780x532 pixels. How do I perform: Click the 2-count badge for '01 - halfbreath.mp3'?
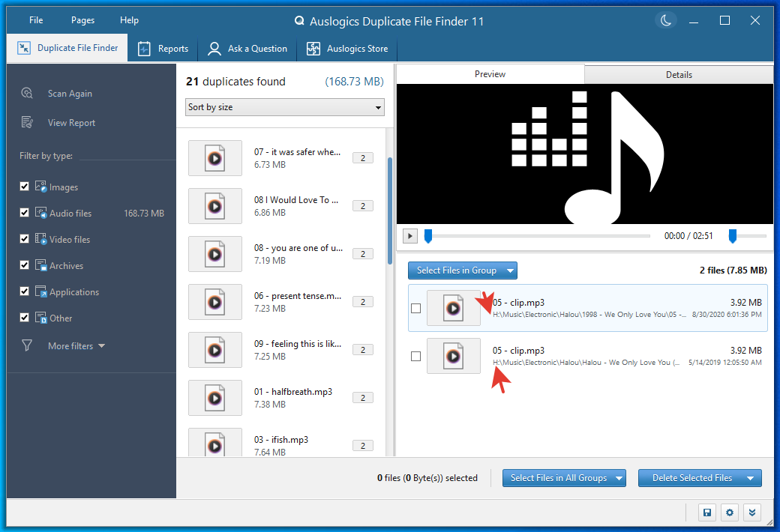(x=363, y=398)
